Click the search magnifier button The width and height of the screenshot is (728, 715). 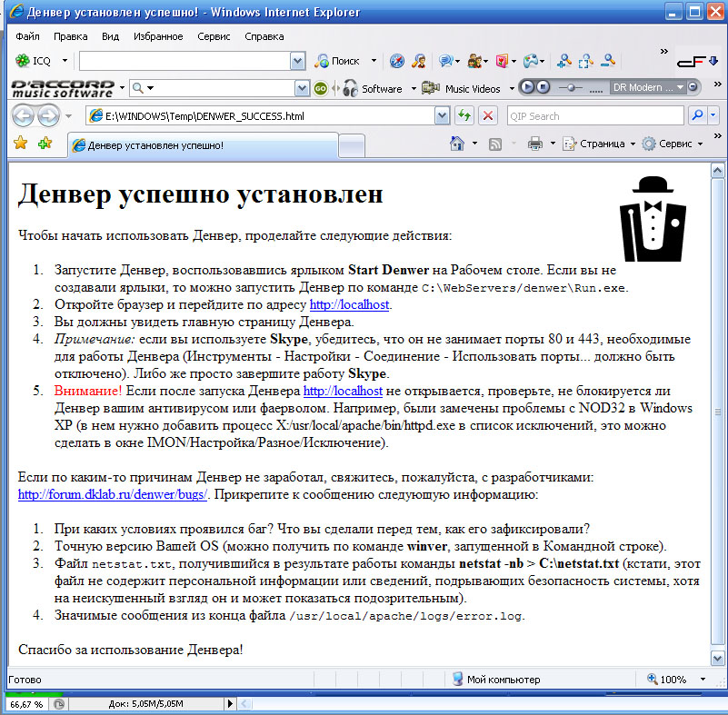(x=697, y=115)
